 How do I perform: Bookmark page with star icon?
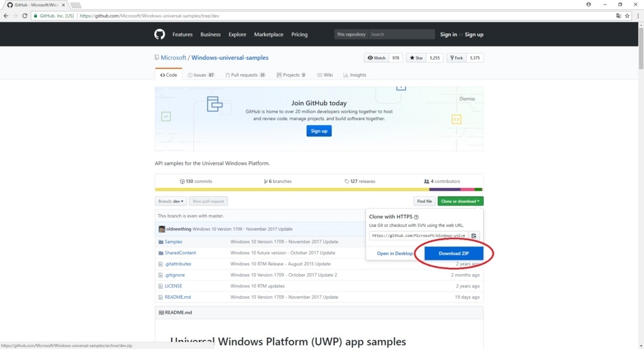[x=627, y=16]
